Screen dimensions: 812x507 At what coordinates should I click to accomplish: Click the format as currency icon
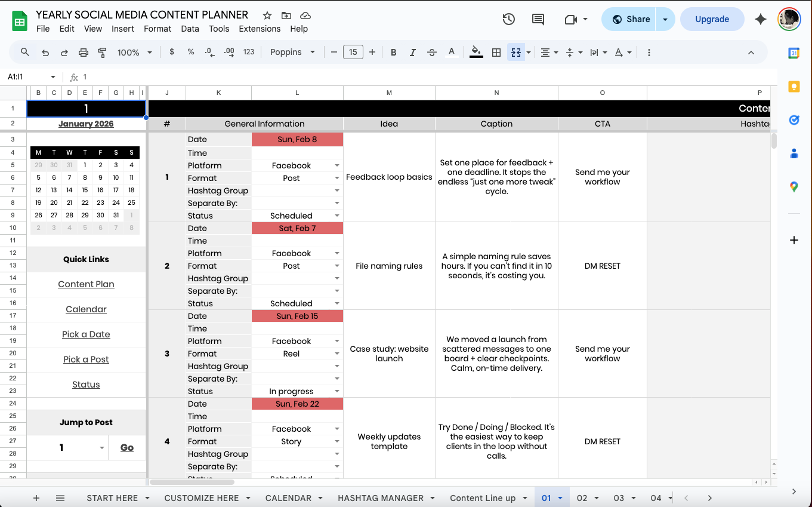point(172,52)
